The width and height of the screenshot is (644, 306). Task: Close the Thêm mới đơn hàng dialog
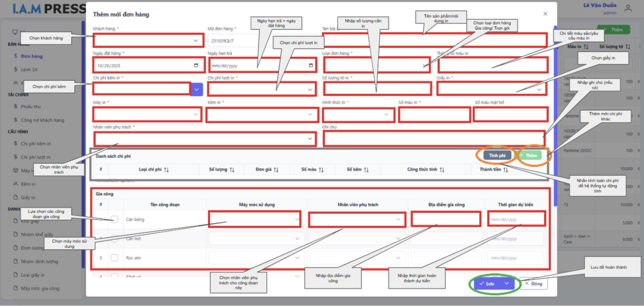pos(545,14)
